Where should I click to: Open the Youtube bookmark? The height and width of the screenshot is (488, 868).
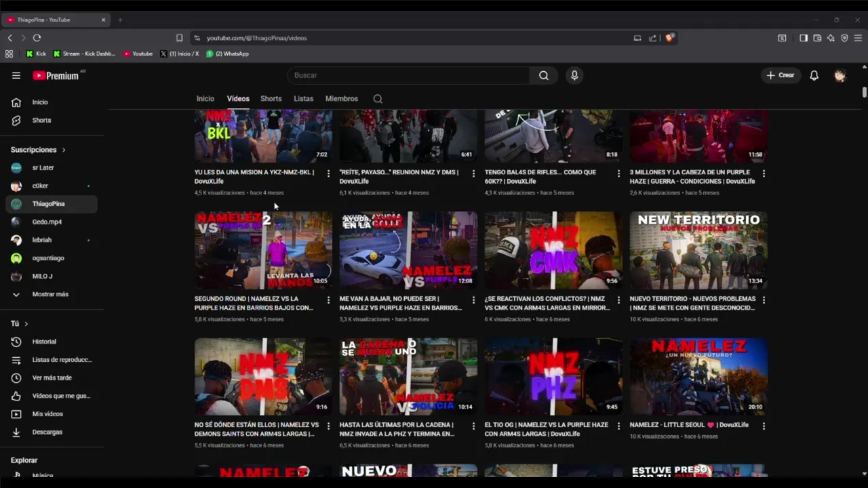tap(138, 54)
